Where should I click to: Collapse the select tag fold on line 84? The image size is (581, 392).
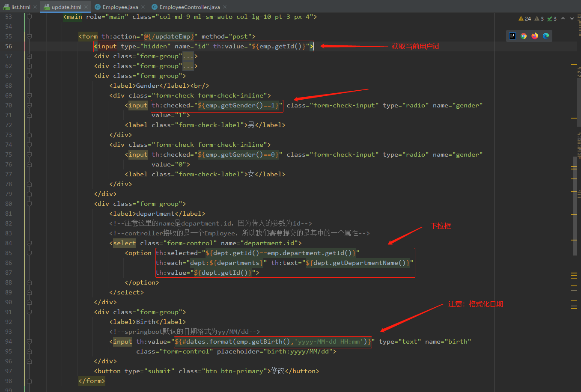pyautogui.click(x=29, y=243)
